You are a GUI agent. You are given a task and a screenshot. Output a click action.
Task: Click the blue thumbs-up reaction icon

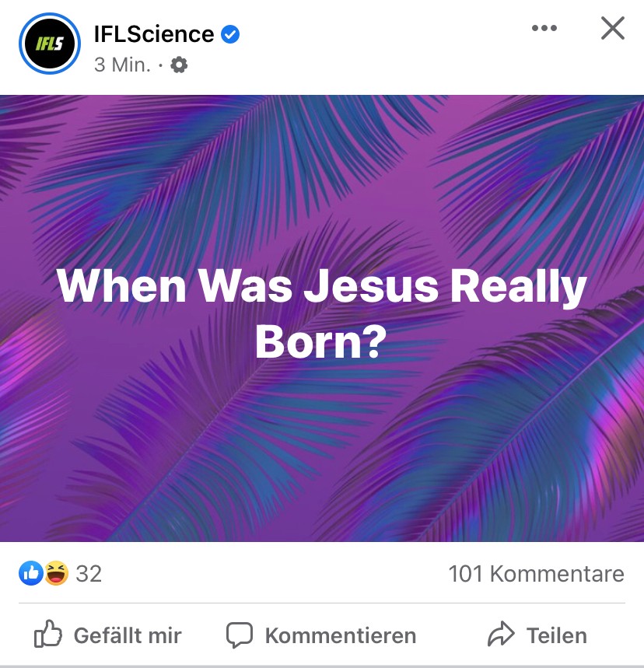point(30,574)
